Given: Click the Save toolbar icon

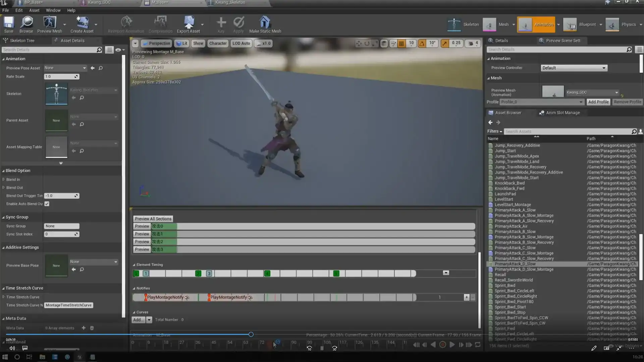Looking at the screenshot, I should [9, 23].
